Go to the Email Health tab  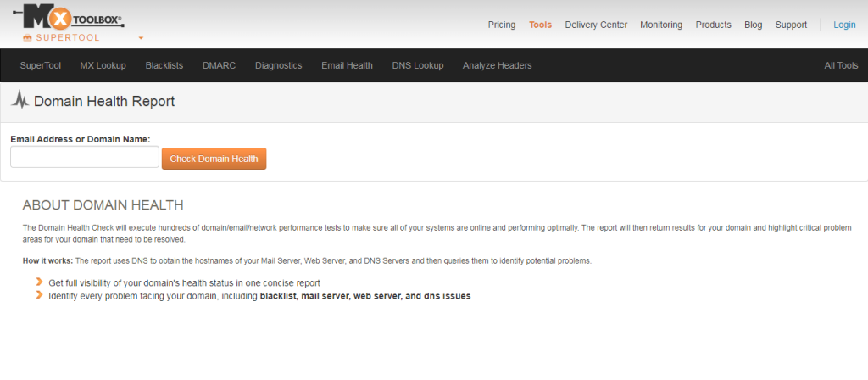(x=347, y=65)
